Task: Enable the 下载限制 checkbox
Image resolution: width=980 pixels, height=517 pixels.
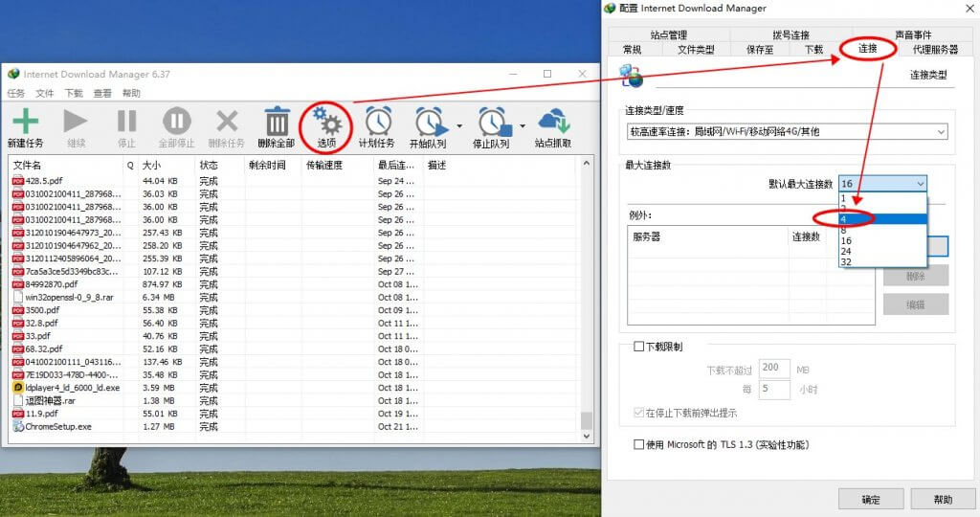Action: point(638,347)
